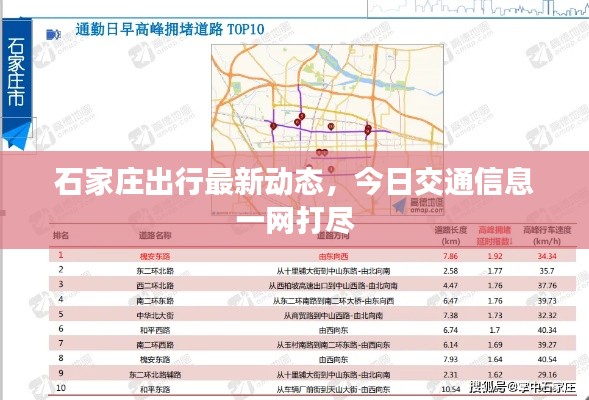Select road name 中华北大街
Screen dimensions: 589x400
pos(155,315)
